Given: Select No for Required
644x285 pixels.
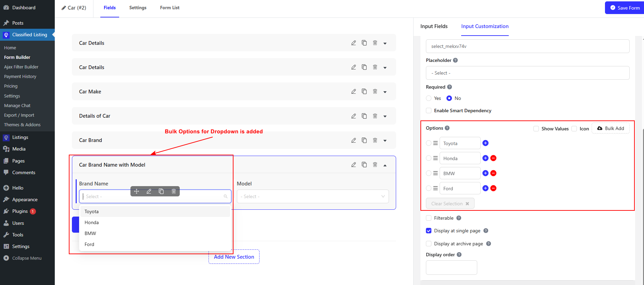Looking at the screenshot, I should coord(449,98).
